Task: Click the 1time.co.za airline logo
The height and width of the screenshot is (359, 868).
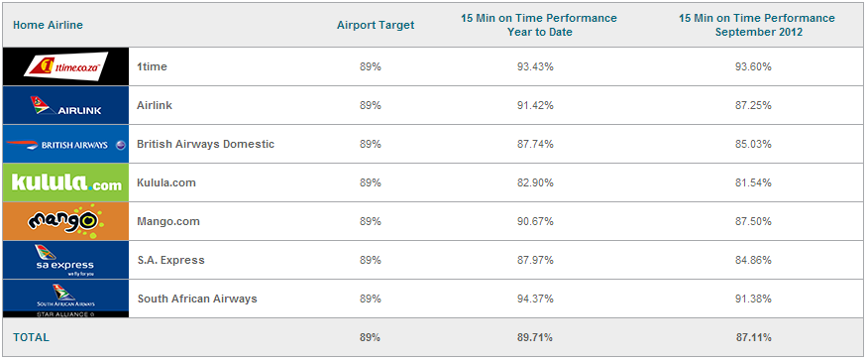Action: [65, 66]
